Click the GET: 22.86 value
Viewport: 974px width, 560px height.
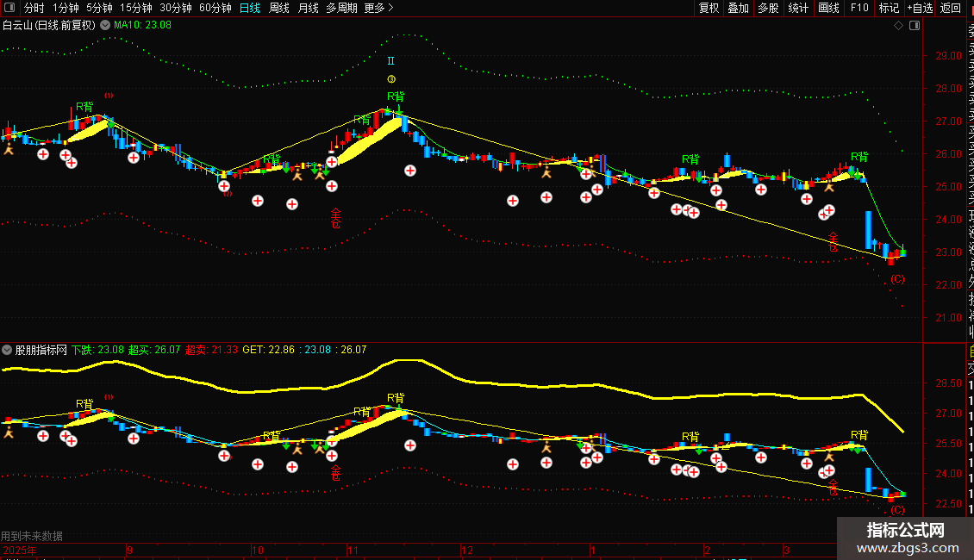click(268, 350)
